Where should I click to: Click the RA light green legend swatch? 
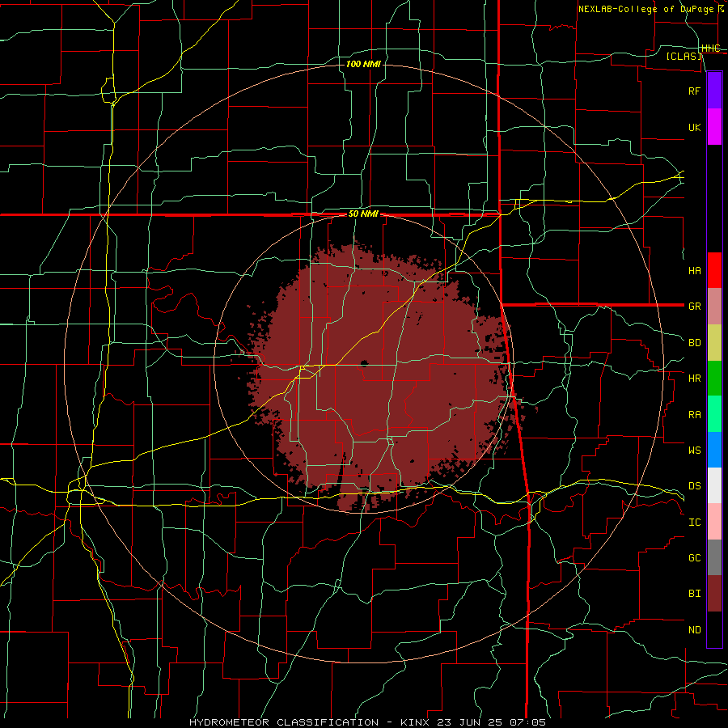tap(714, 414)
